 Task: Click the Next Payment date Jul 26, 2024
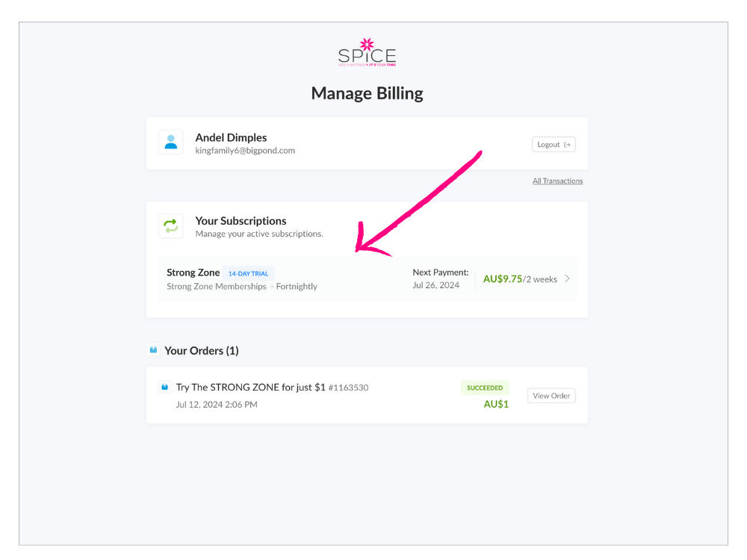pyautogui.click(x=434, y=285)
